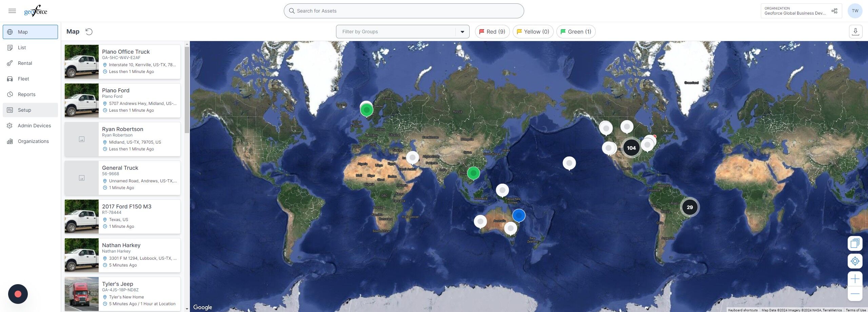Open List in the sidebar
This screenshot has width=868, height=312.
click(x=30, y=48)
